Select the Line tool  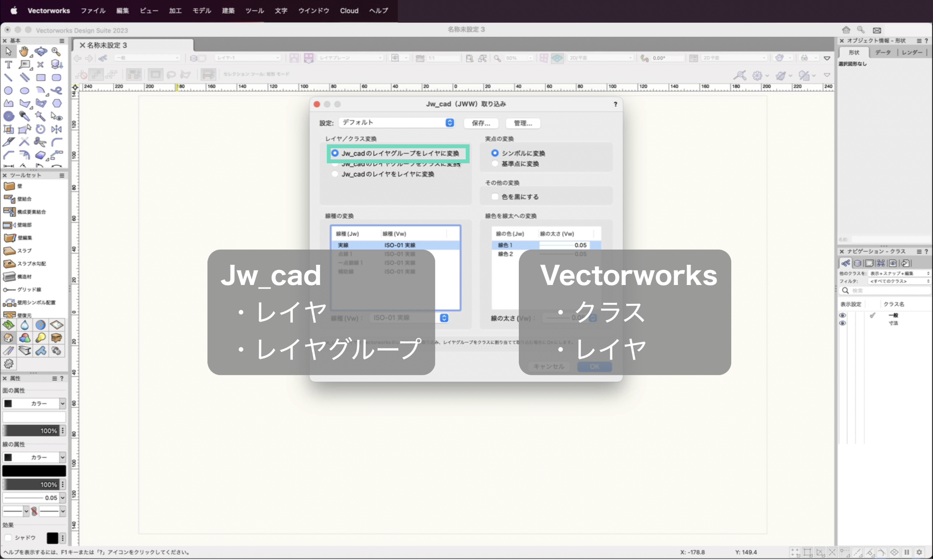8,78
